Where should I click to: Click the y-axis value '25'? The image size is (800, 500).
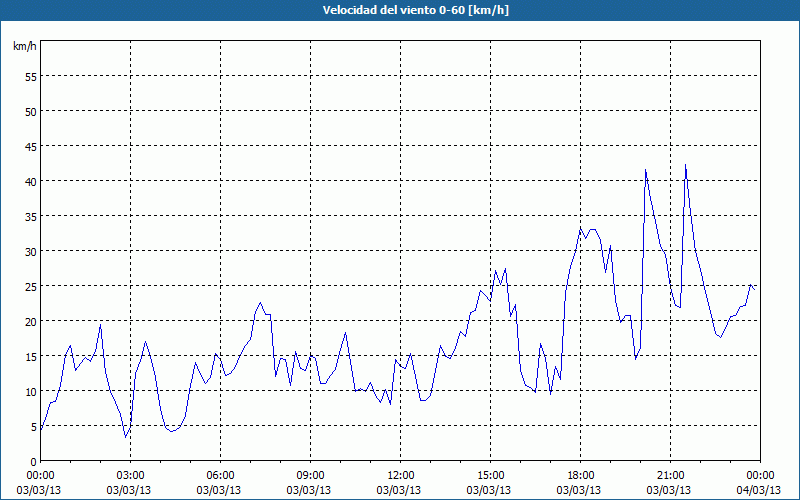pos(31,286)
